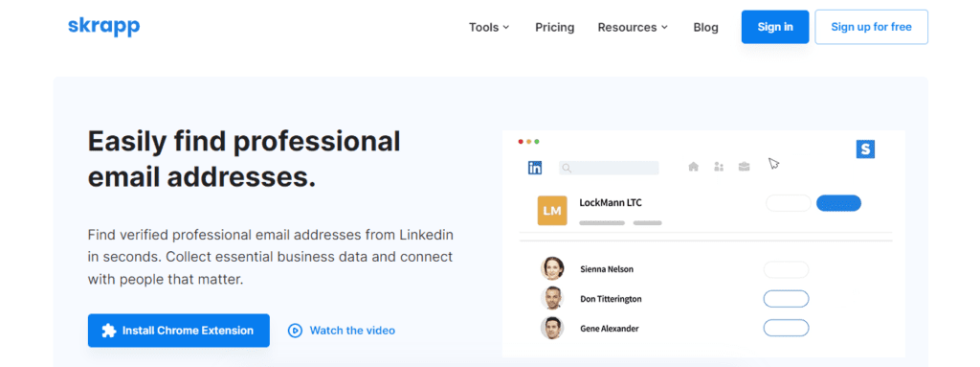Click the magnifier icon in mockup search bar
Image resolution: width=980 pixels, height=367 pixels.
567,168
